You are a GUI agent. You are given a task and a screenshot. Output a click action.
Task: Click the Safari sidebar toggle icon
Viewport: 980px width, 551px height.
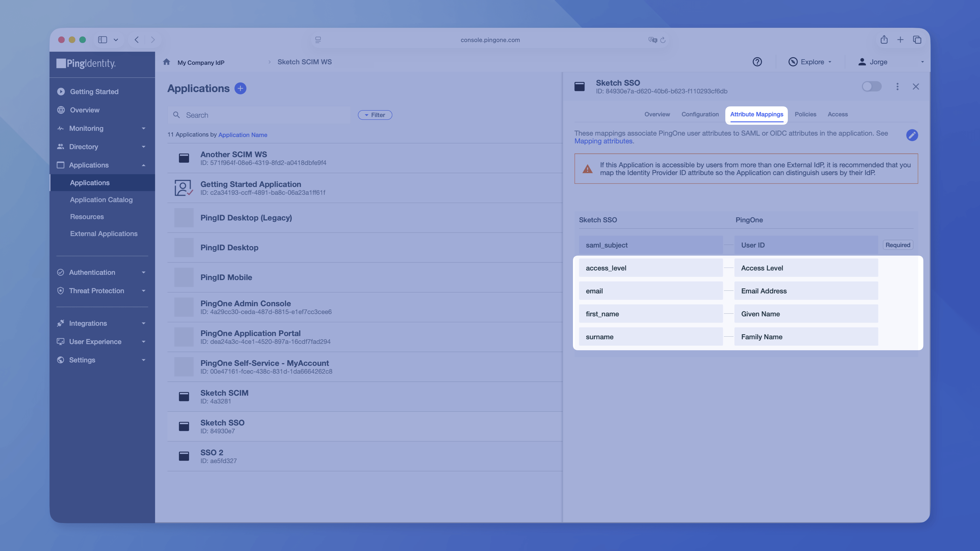[102, 40]
